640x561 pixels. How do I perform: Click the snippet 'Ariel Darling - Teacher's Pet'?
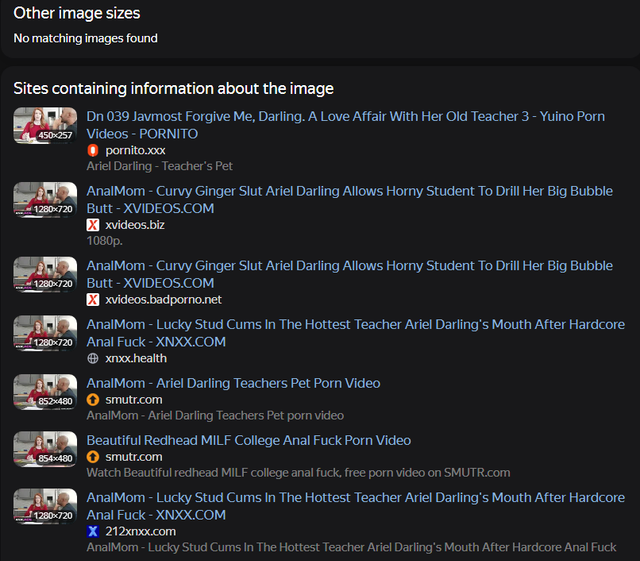point(159,166)
